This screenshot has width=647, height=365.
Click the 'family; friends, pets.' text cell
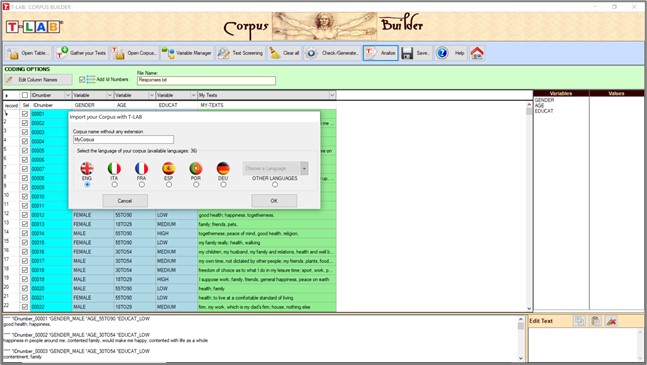[x=267, y=224]
